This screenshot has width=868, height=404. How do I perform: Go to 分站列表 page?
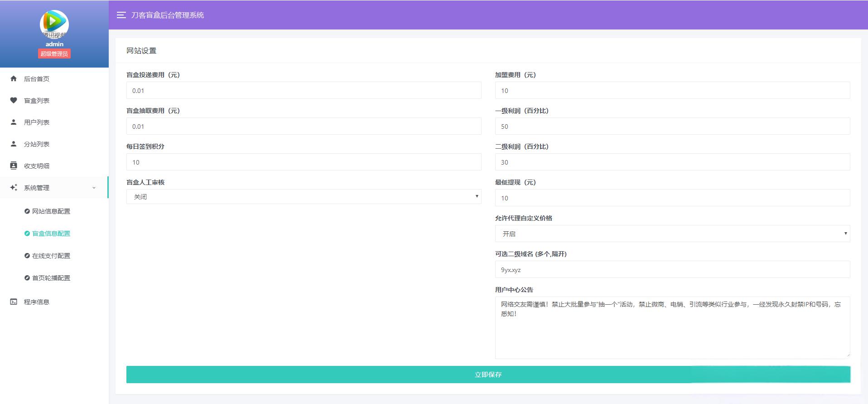pos(54,144)
